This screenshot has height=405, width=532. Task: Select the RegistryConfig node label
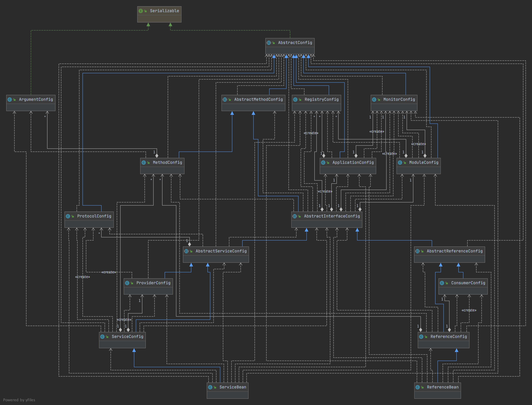pos(322,100)
